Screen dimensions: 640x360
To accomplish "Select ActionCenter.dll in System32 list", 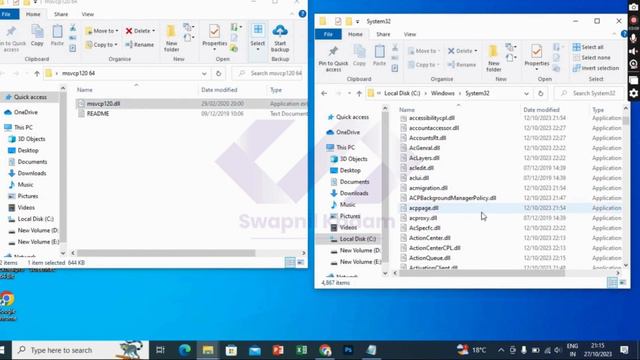I will click(510, 238).
